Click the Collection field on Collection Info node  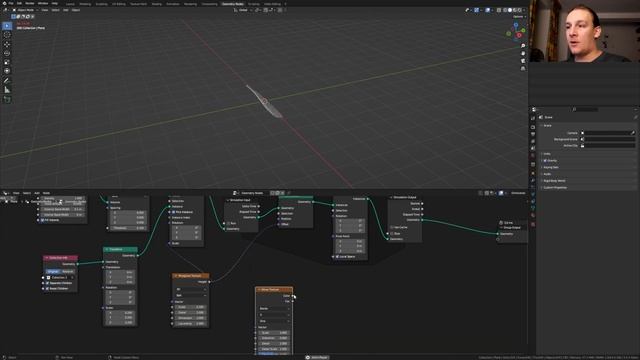coord(60,278)
